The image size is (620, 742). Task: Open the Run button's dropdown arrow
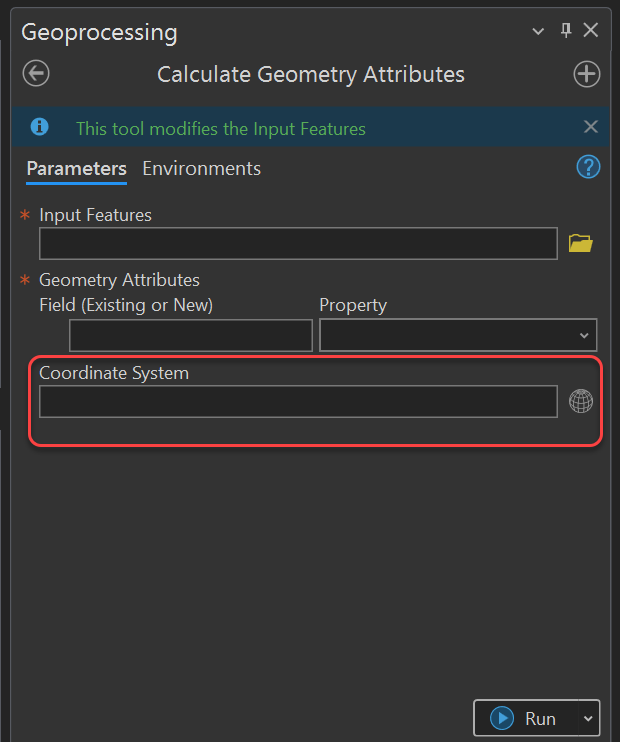coord(587,719)
